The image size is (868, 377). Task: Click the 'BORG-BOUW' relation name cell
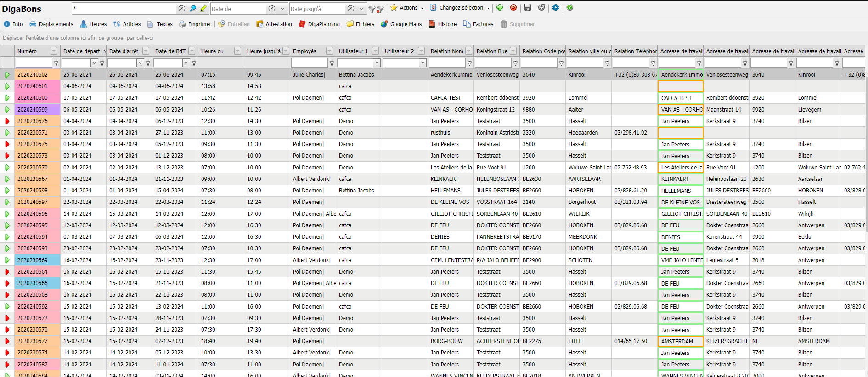coord(451,341)
